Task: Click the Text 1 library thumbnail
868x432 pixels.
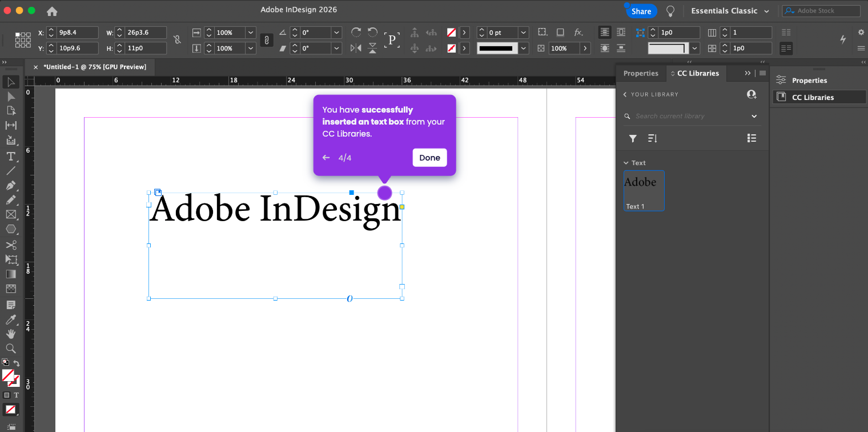Action: tap(644, 190)
